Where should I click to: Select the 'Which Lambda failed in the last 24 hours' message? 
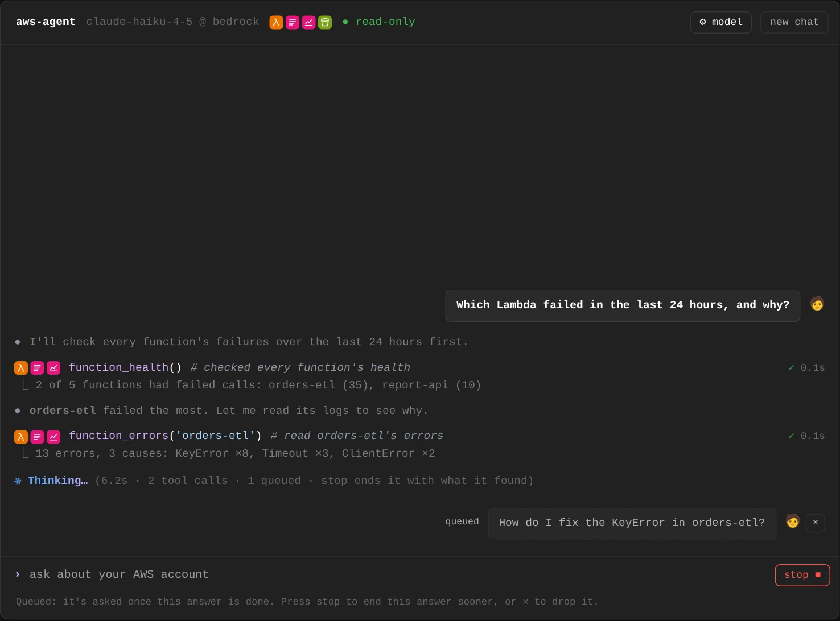[x=623, y=305]
